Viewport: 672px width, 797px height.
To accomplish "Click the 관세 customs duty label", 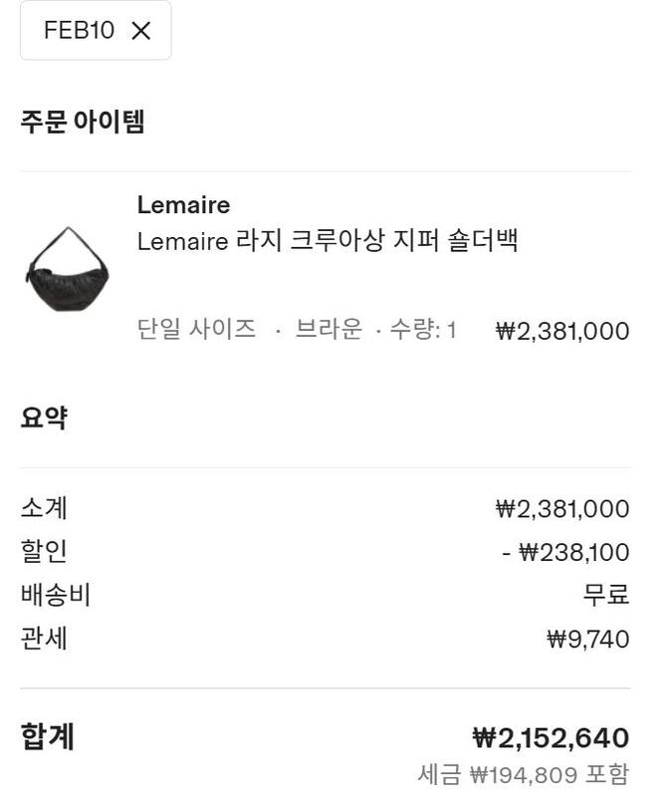I will 44,639.
